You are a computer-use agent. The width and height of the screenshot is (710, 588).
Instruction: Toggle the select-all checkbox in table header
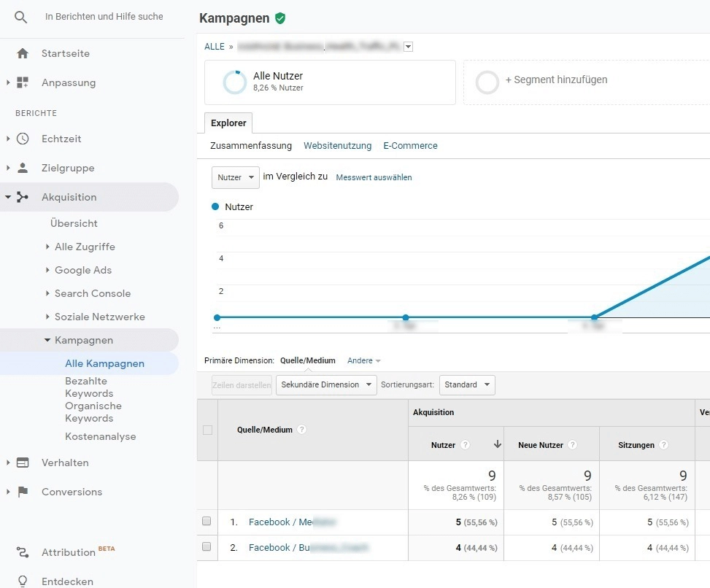point(207,430)
